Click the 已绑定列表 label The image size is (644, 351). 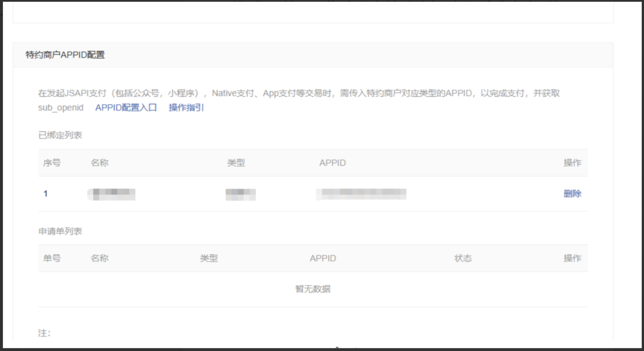[60, 135]
